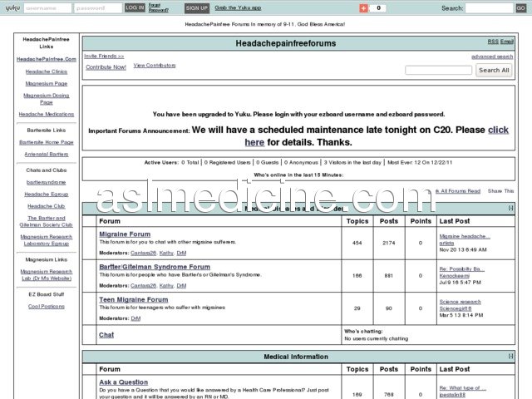Collapse the first forum category section

pyautogui.click(x=511, y=208)
